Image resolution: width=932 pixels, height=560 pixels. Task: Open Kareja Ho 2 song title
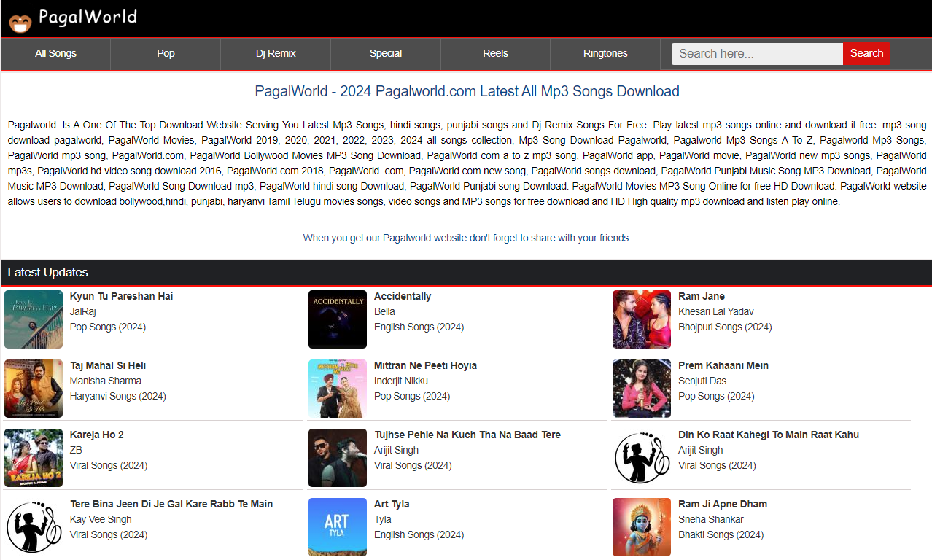point(97,435)
